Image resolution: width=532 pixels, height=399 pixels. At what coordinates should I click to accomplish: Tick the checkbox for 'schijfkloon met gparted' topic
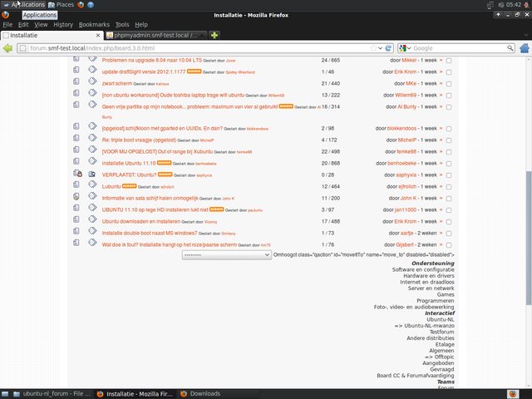click(x=449, y=129)
